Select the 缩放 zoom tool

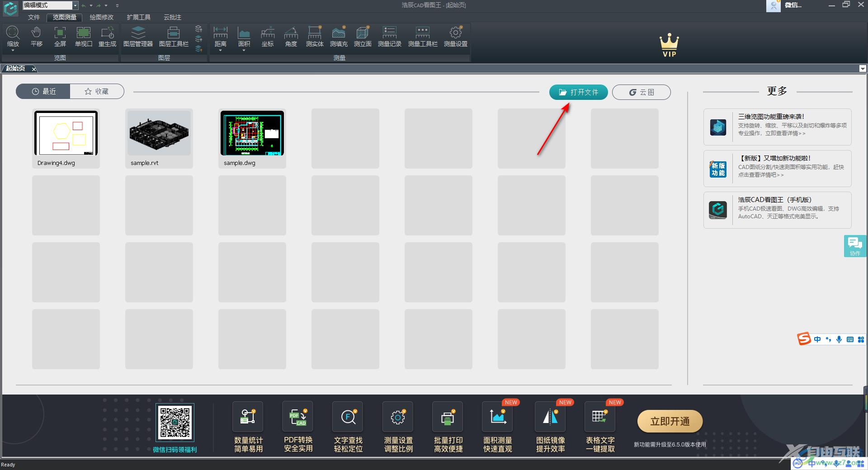point(13,36)
